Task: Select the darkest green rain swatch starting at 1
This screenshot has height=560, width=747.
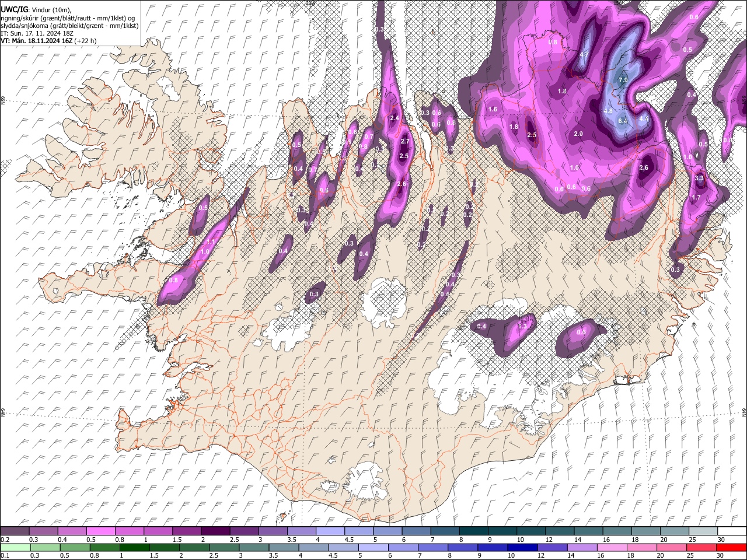Action: [x=134, y=547]
